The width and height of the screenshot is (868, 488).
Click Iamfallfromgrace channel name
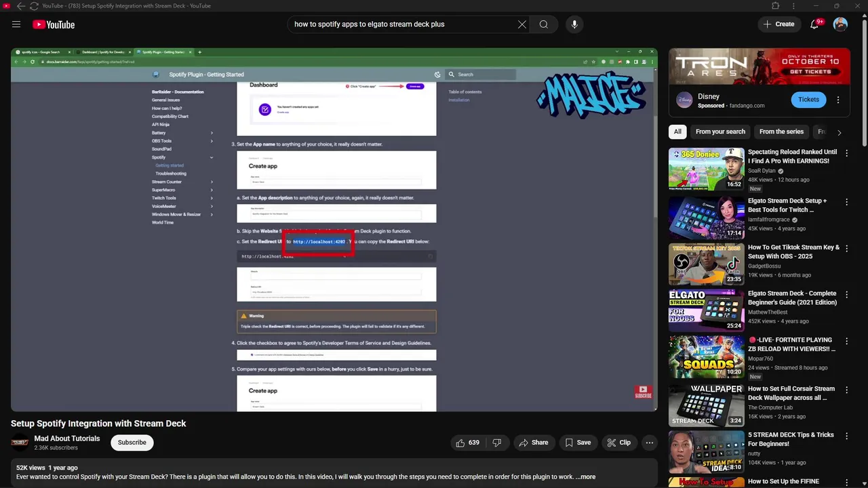(770, 220)
